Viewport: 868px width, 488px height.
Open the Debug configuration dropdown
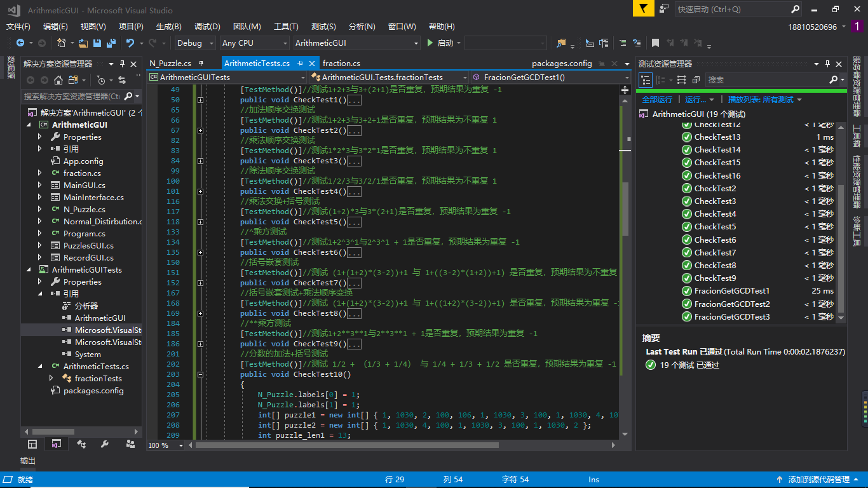click(196, 43)
